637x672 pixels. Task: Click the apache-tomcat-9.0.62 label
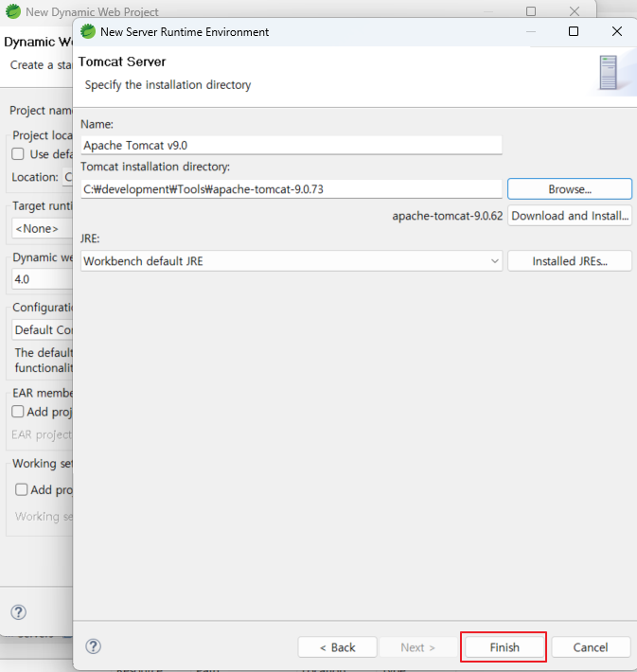point(447,216)
